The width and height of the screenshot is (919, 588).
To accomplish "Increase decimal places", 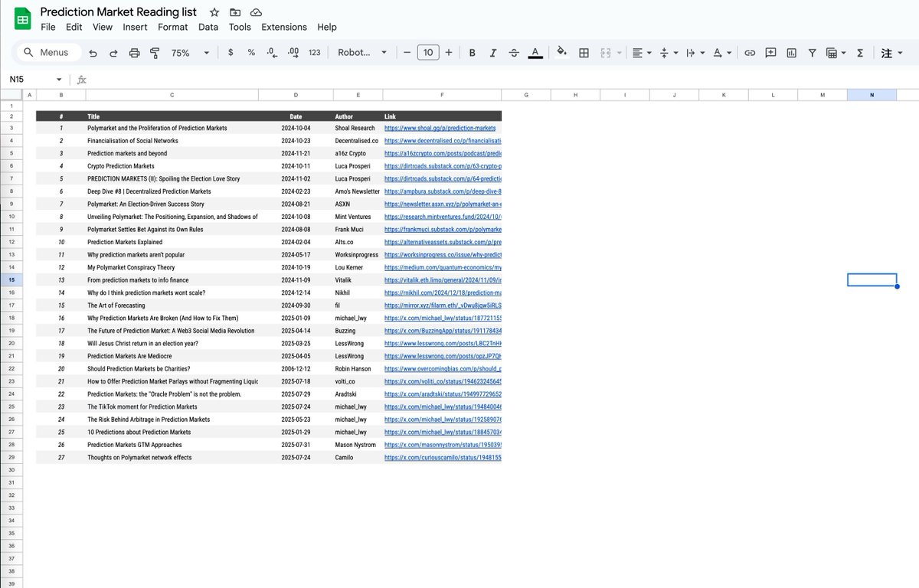I will point(293,53).
